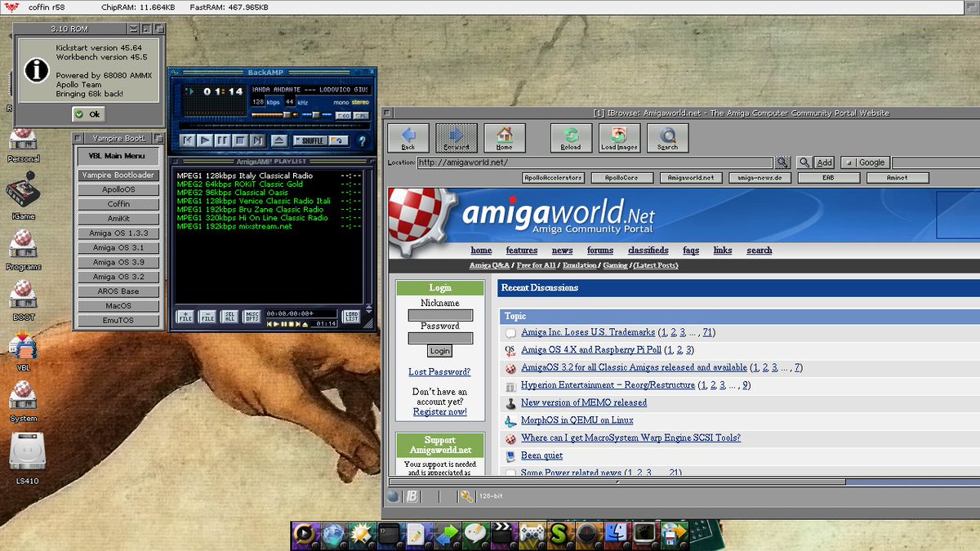Select mixstream.net playlist entry
Viewport: 980px width, 551px height.
point(269,226)
